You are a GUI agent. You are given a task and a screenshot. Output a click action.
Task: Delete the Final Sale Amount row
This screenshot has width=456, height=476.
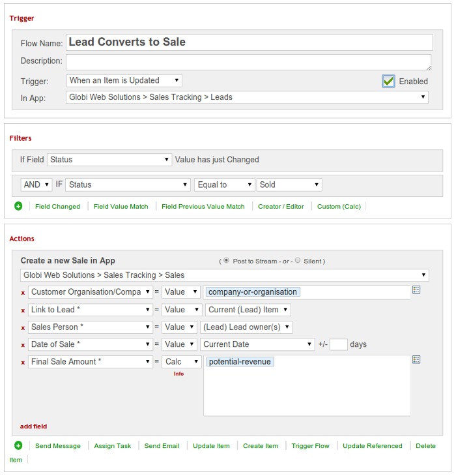pos(23,362)
